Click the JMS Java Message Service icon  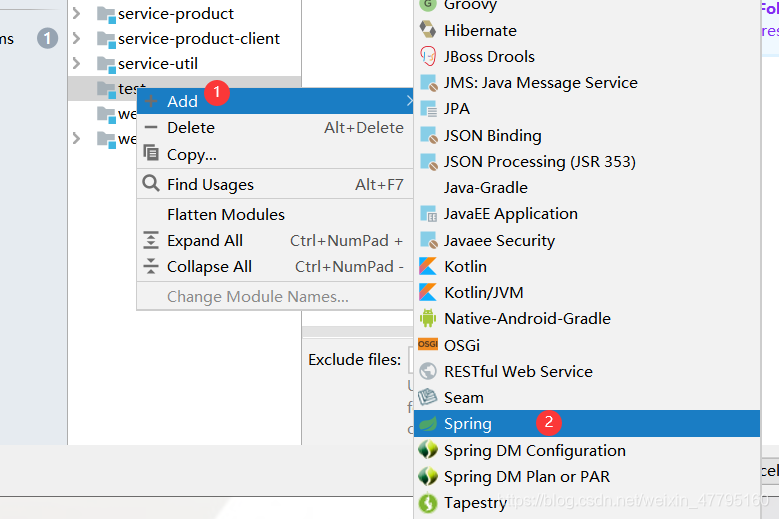click(428, 82)
